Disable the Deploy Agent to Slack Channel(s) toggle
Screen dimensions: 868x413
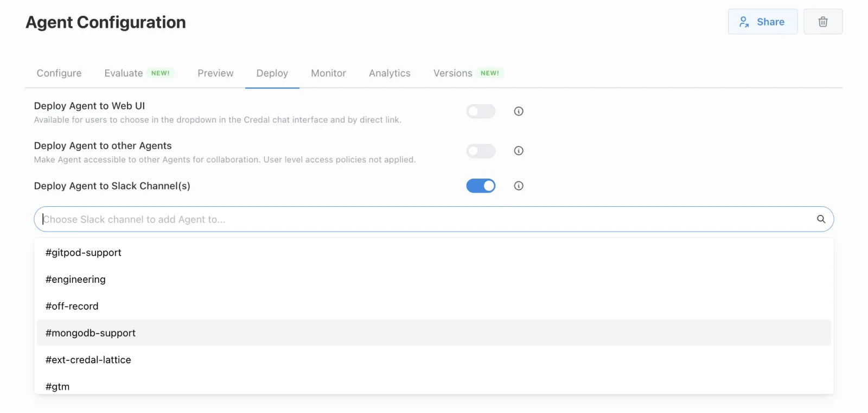click(481, 186)
